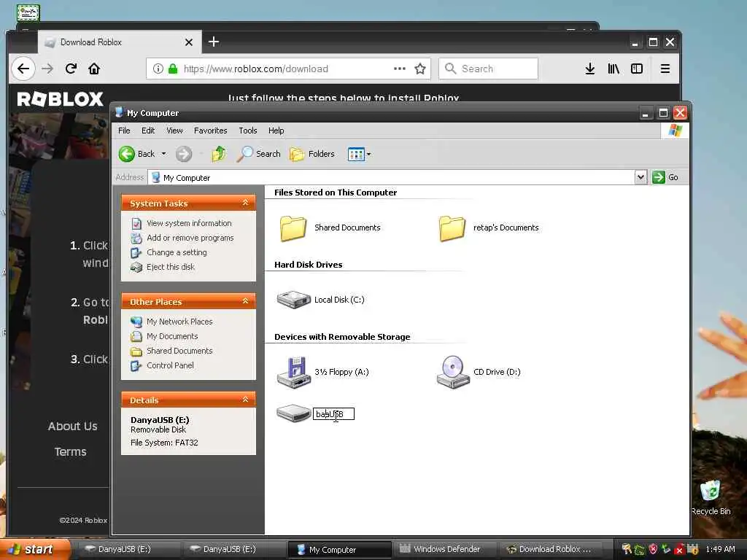Click the Firefox Search box
The height and width of the screenshot is (560, 747).
click(x=488, y=69)
